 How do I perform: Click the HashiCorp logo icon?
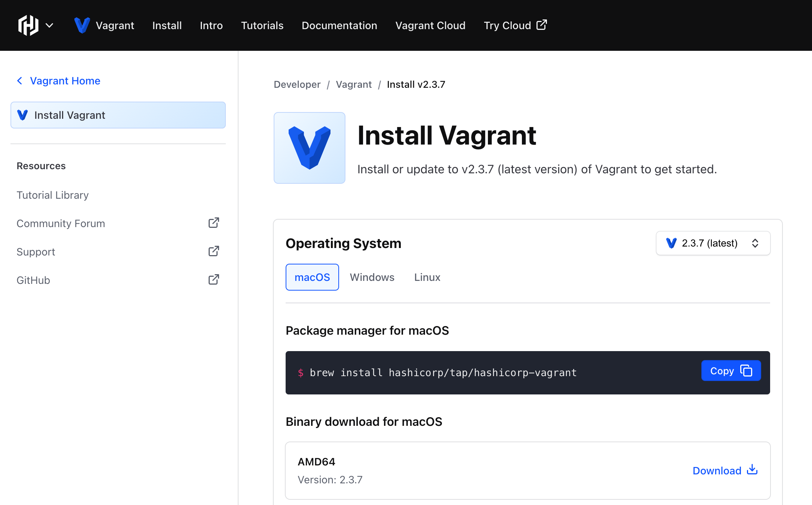click(28, 25)
